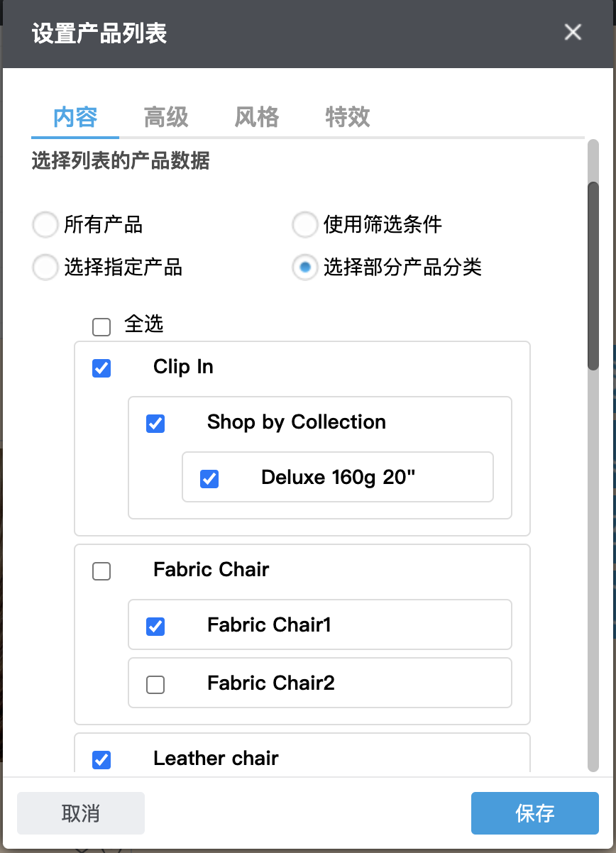Screen dimensions: 616x853
Task: Switch to the 高级 tab
Action: pyautogui.click(x=165, y=118)
